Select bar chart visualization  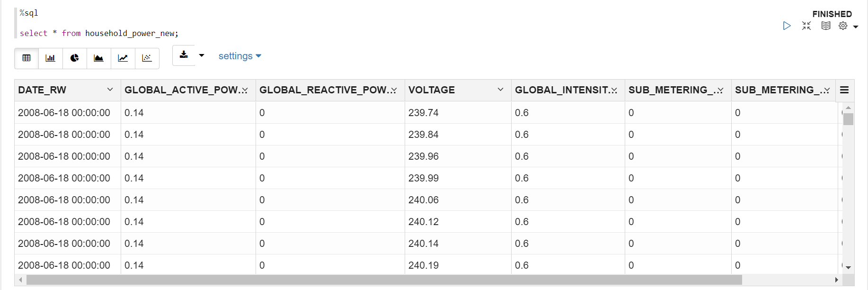(51, 58)
